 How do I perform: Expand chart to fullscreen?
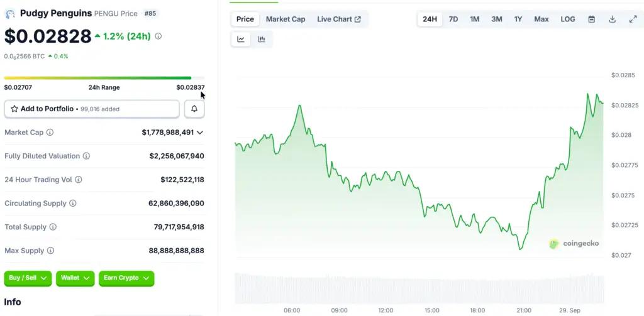633,19
